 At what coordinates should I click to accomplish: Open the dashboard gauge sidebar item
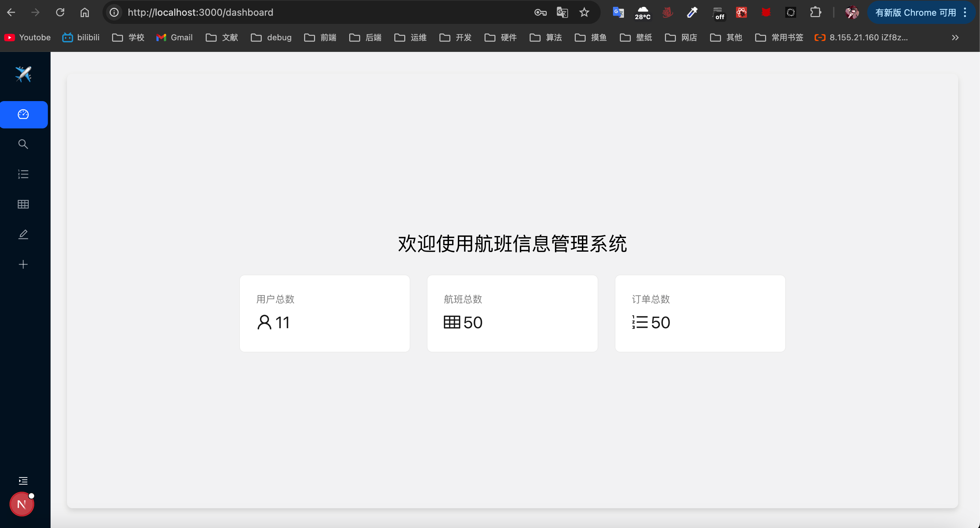tap(24, 114)
